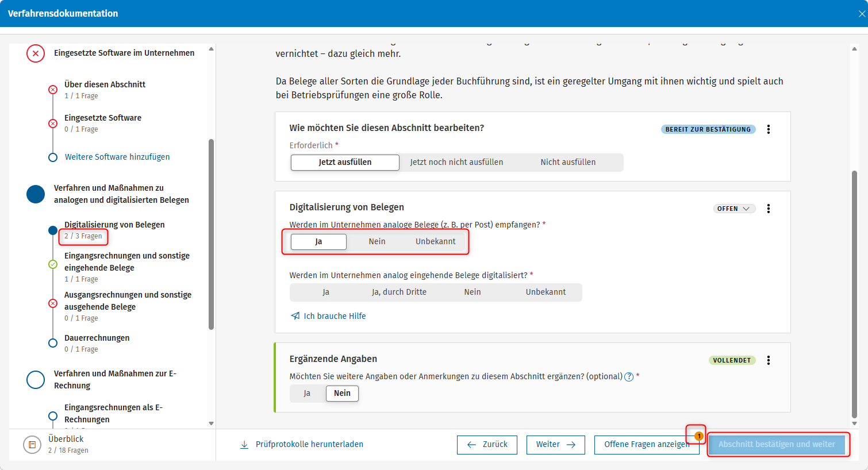Select 'Jetzt ausfüllen' option
This screenshot has width=868, height=470.
[x=345, y=163]
